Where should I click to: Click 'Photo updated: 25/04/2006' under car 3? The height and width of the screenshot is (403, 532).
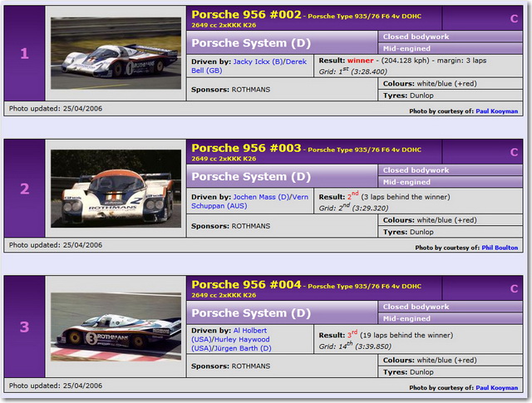[56, 386]
